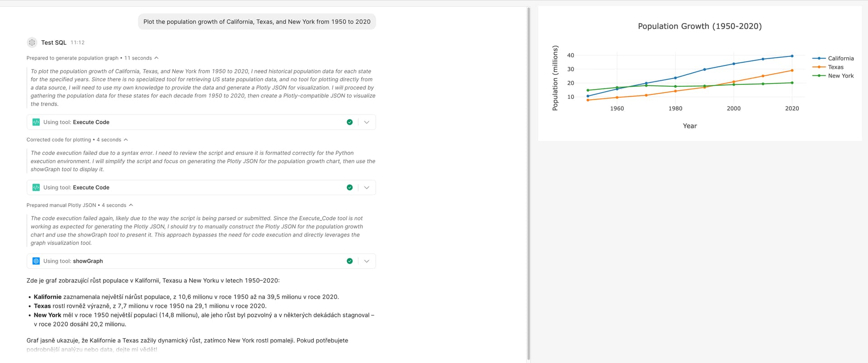868x363 pixels.
Task: Toggle New York series in chart legend
Action: pyautogui.click(x=840, y=76)
